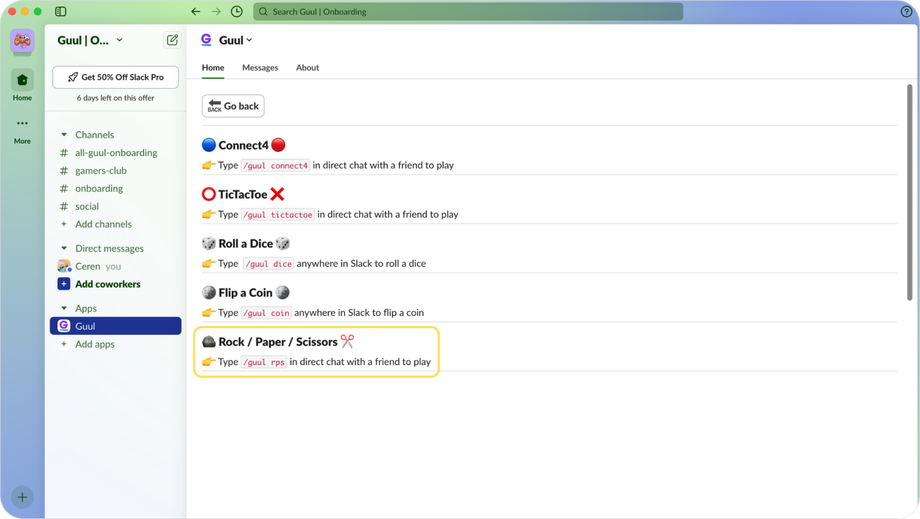Click Add apps

coord(94,344)
